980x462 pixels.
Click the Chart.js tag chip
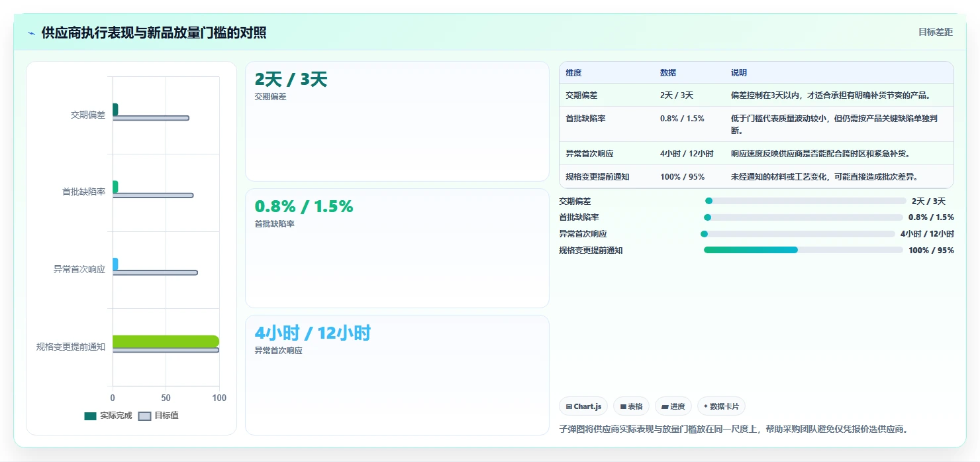click(x=583, y=406)
